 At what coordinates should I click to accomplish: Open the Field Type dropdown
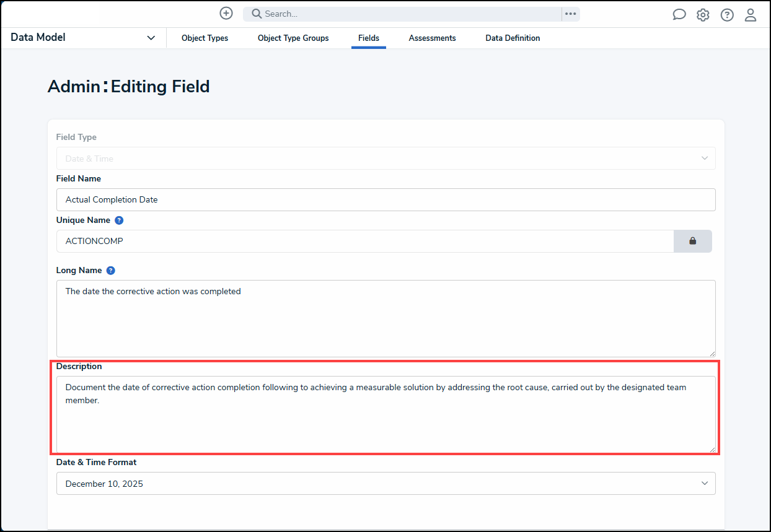click(385, 158)
